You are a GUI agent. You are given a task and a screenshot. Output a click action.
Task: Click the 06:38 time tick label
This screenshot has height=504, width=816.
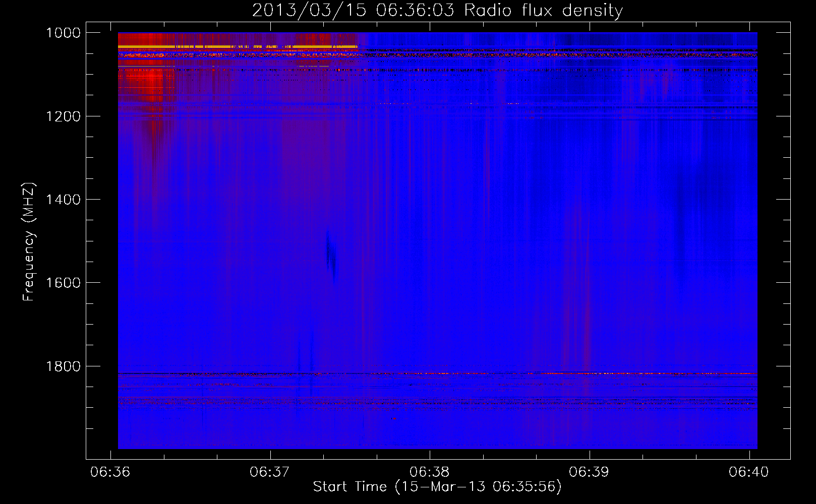[x=430, y=472]
